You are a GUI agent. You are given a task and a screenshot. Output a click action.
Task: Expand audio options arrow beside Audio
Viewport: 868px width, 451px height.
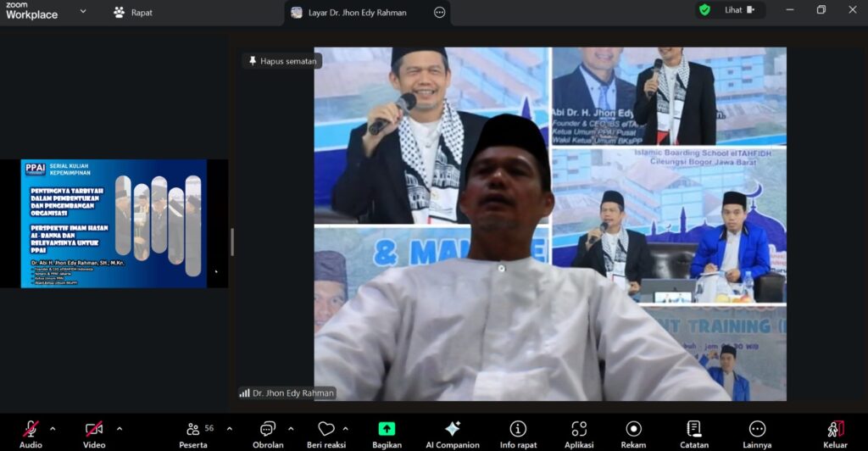[x=53, y=428]
